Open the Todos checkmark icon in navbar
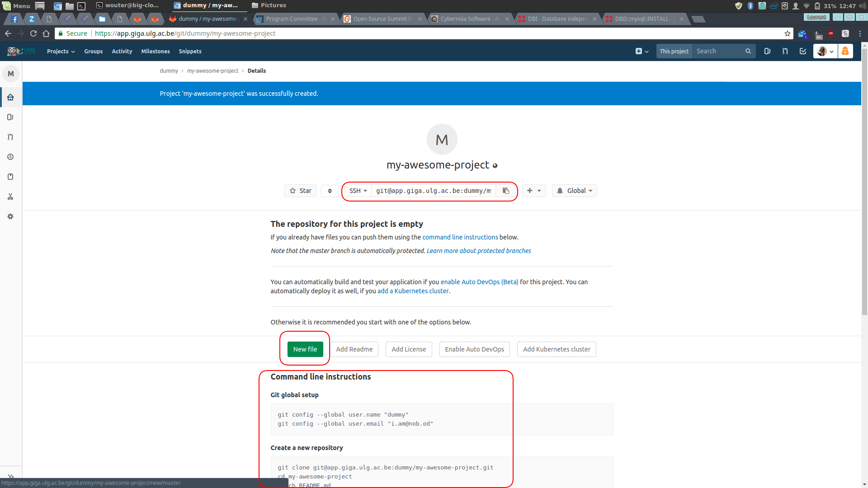This screenshot has width=868, height=488. [803, 51]
